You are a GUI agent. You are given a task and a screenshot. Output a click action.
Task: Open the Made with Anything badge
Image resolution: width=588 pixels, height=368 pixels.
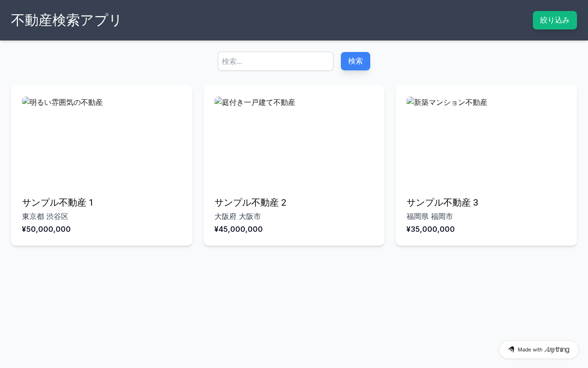click(x=538, y=350)
